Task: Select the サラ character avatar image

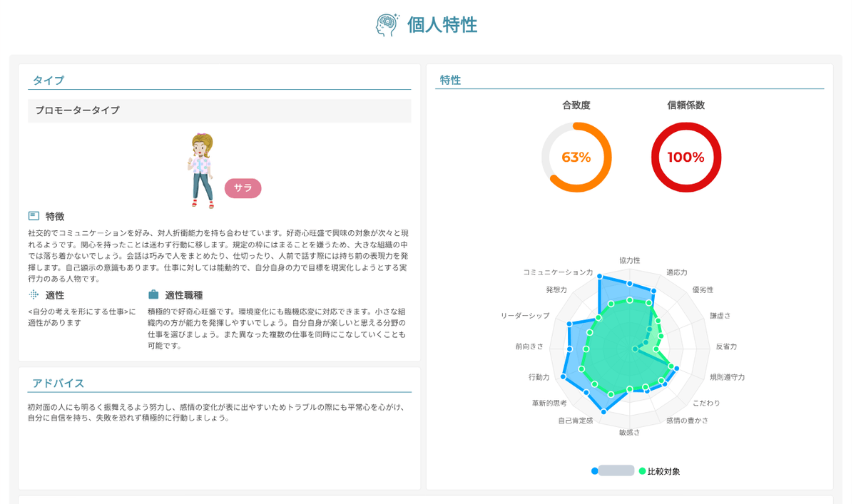Action: click(201, 170)
